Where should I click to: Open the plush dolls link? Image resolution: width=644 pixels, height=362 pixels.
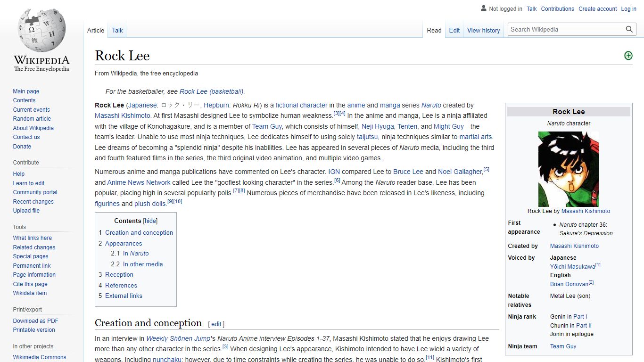pos(150,204)
